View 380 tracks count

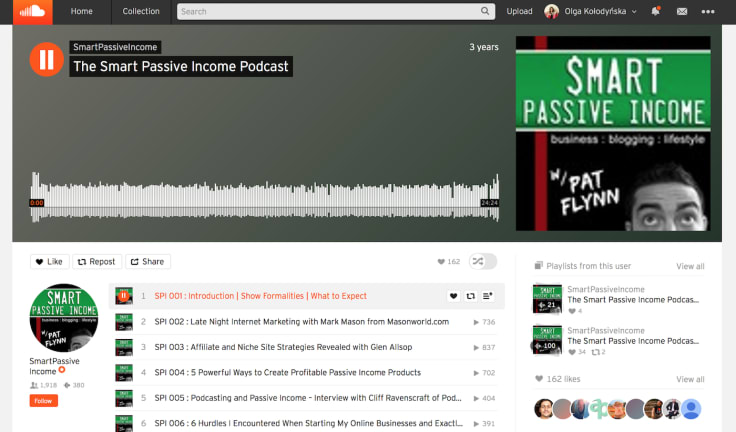(74, 385)
